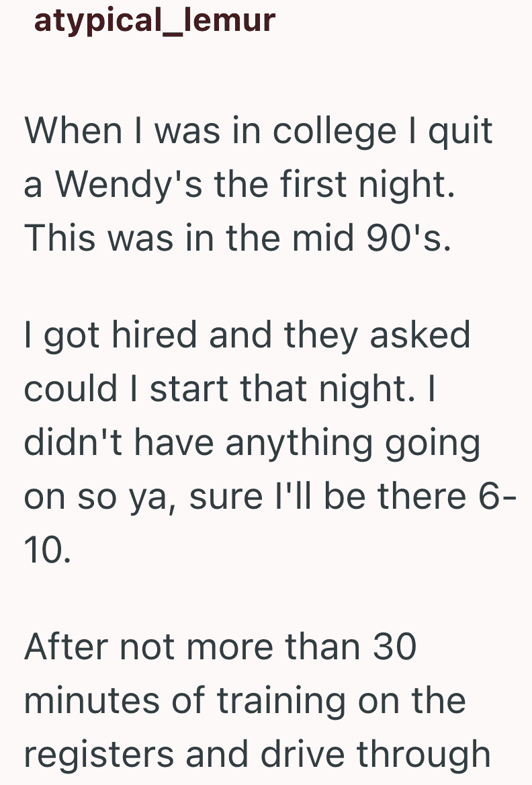Click the words "drive through" on the last line
Viewport: 532px width, 785px height.
[x=375, y=755]
